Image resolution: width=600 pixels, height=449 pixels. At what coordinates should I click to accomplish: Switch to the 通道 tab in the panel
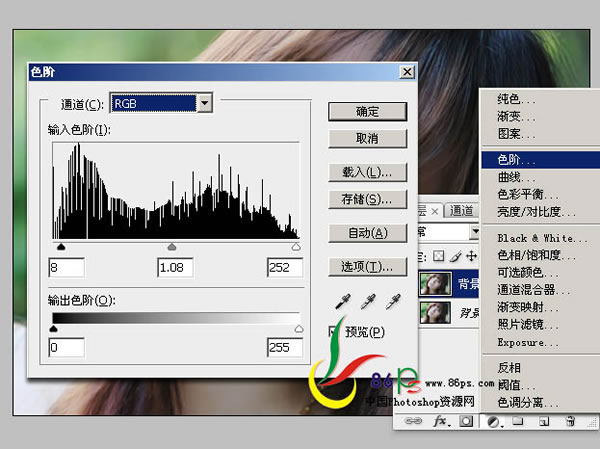[461, 211]
